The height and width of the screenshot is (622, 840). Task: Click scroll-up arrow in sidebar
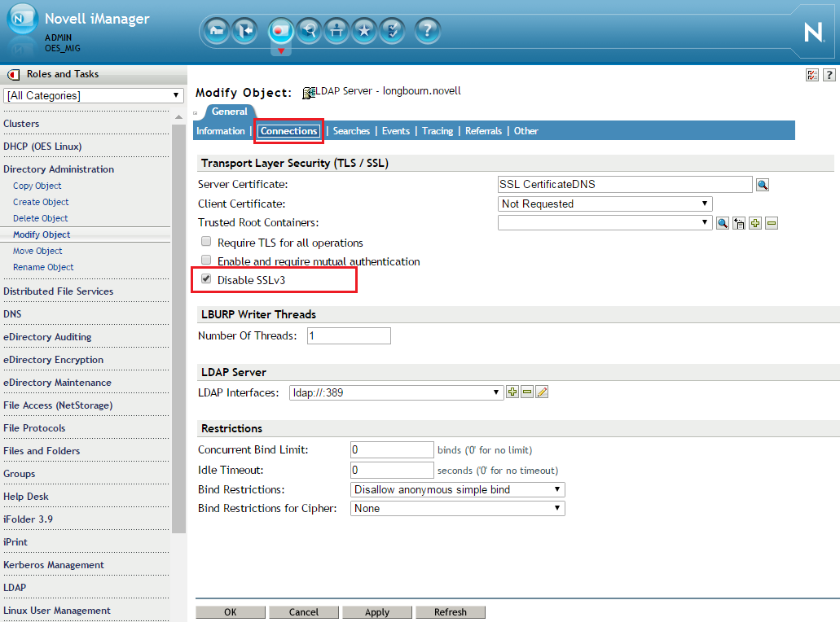179,116
